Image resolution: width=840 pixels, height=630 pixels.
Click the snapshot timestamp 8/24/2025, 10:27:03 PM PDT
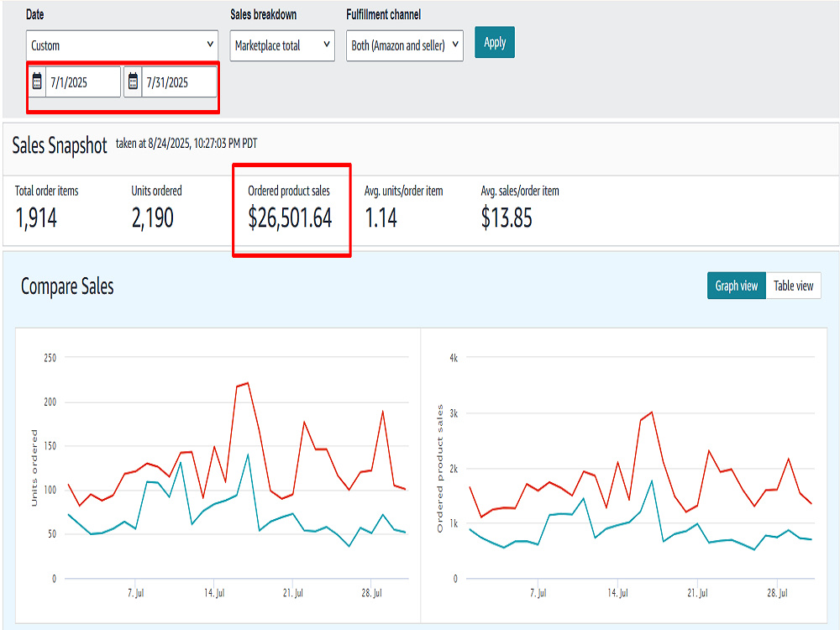(202, 144)
